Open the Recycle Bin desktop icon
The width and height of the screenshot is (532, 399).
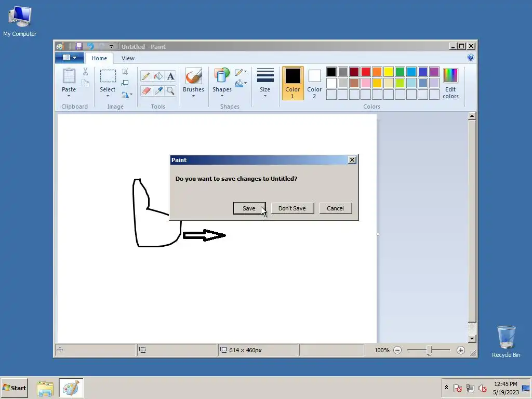506,341
